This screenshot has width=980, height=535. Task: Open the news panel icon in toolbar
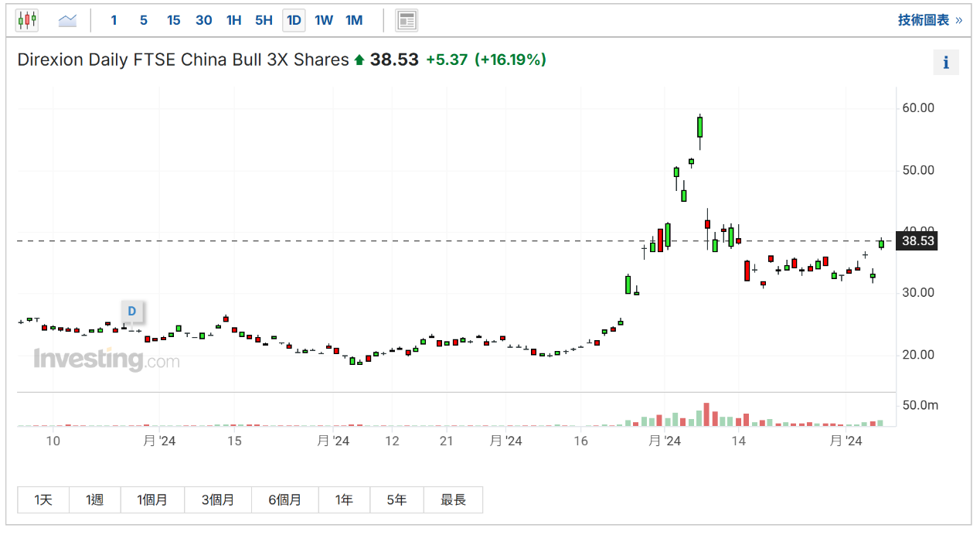click(407, 20)
